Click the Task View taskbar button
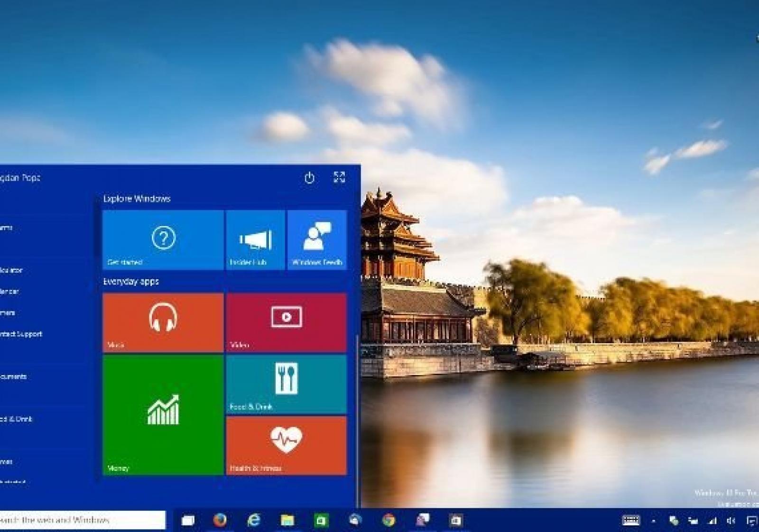 pos(188,520)
